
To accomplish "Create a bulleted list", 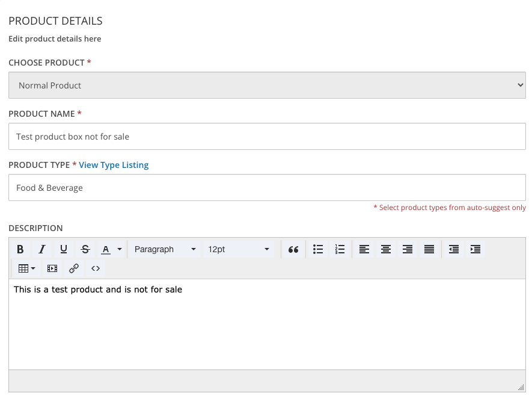I will click(318, 249).
